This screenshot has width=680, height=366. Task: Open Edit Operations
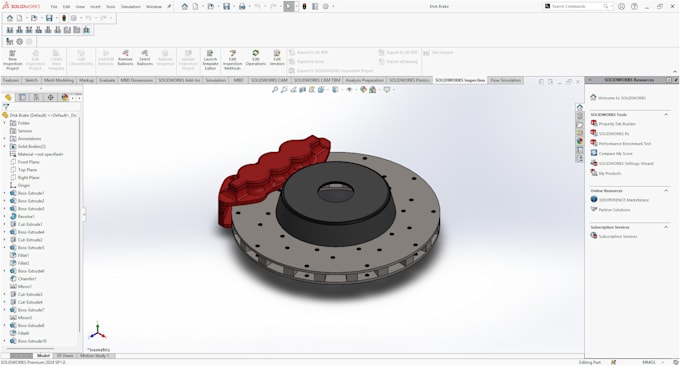256,58
